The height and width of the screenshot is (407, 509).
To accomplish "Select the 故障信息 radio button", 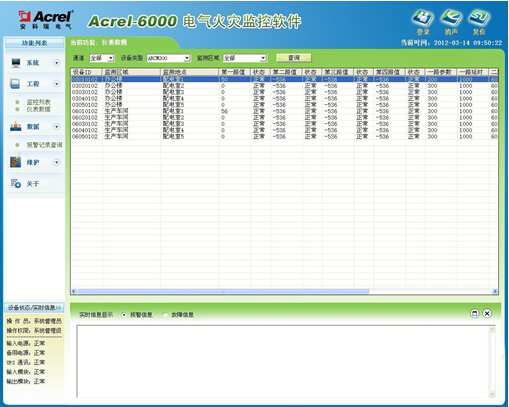I will point(165,315).
